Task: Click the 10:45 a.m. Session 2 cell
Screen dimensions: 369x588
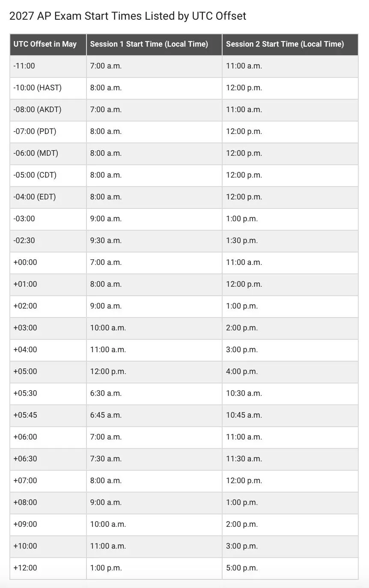Action: click(290, 416)
